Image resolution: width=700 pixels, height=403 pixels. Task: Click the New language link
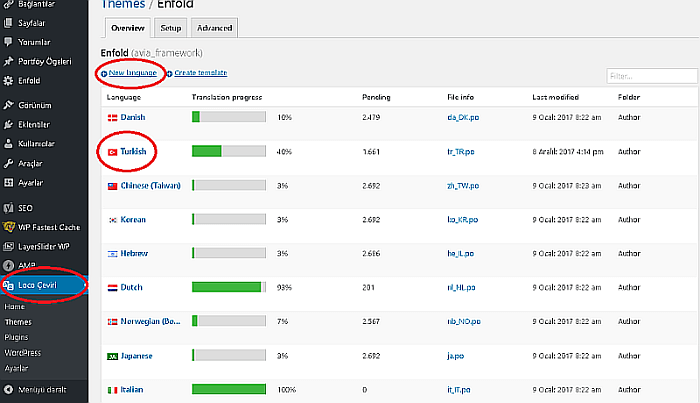pyautogui.click(x=133, y=73)
